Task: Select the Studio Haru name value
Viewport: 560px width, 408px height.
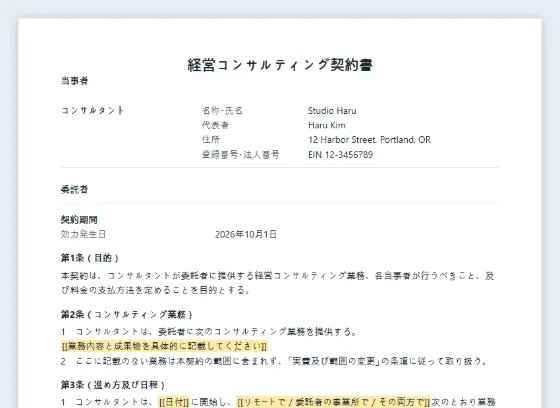Action: (x=332, y=111)
